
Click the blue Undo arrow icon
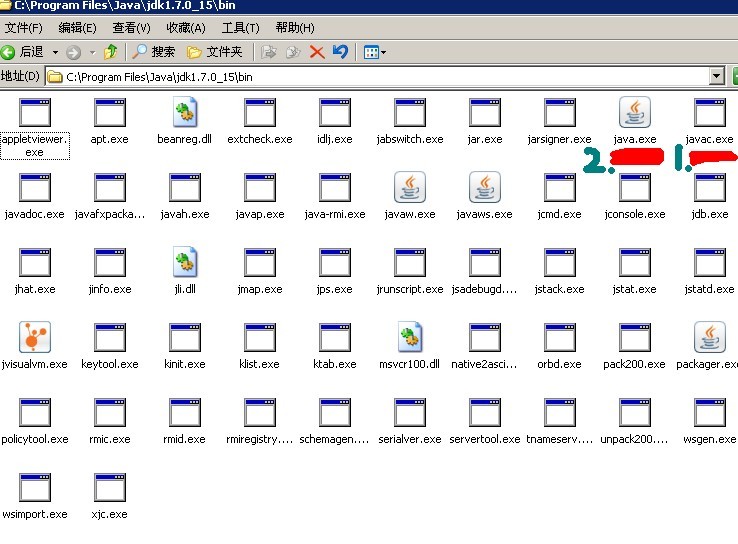click(340, 51)
